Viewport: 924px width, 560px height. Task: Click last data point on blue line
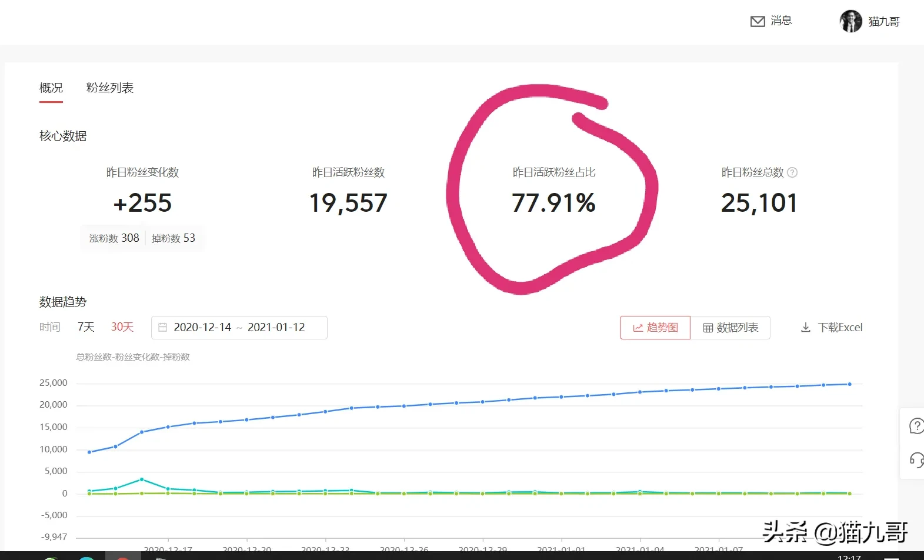849,384
